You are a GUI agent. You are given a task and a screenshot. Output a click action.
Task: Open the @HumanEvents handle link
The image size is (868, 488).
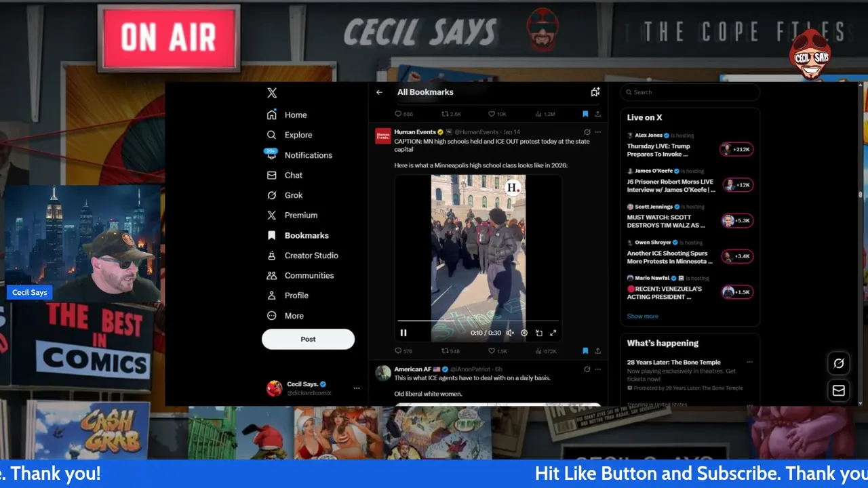click(477, 132)
